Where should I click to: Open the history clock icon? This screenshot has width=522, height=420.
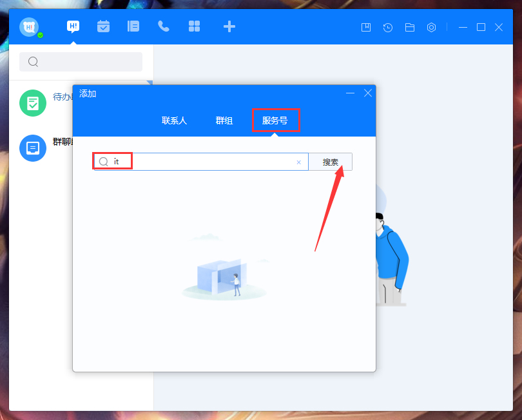[x=388, y=27]
